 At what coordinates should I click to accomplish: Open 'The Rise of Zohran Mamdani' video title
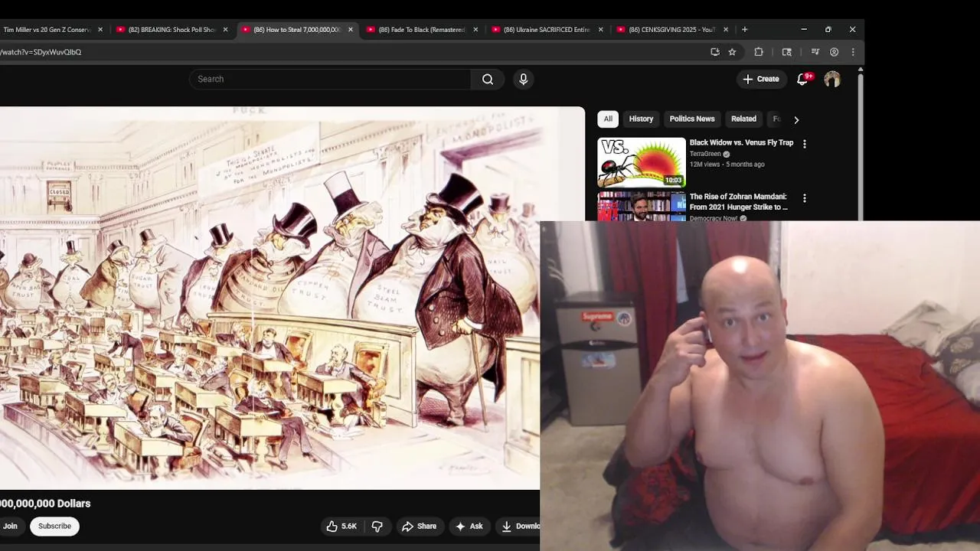point(738,202)
